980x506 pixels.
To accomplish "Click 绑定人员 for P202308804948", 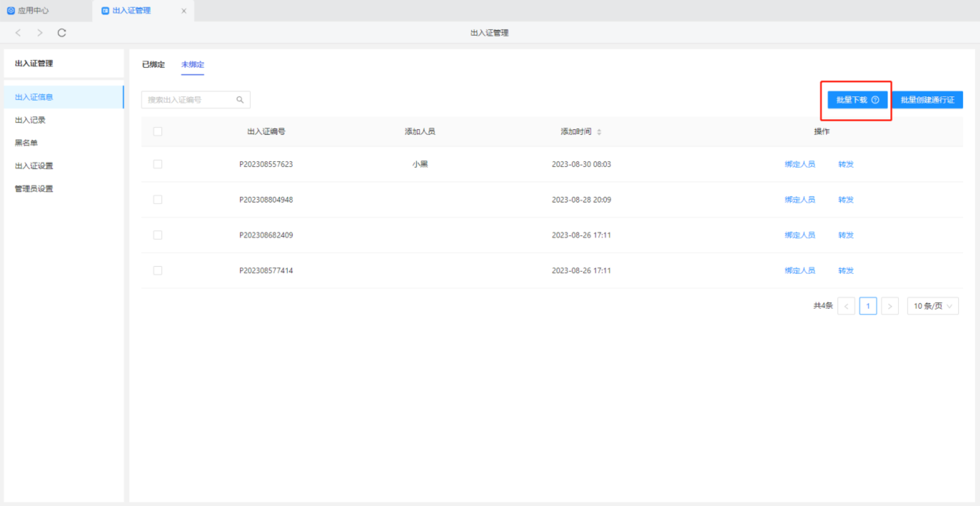I will click(x=800, y=200).
